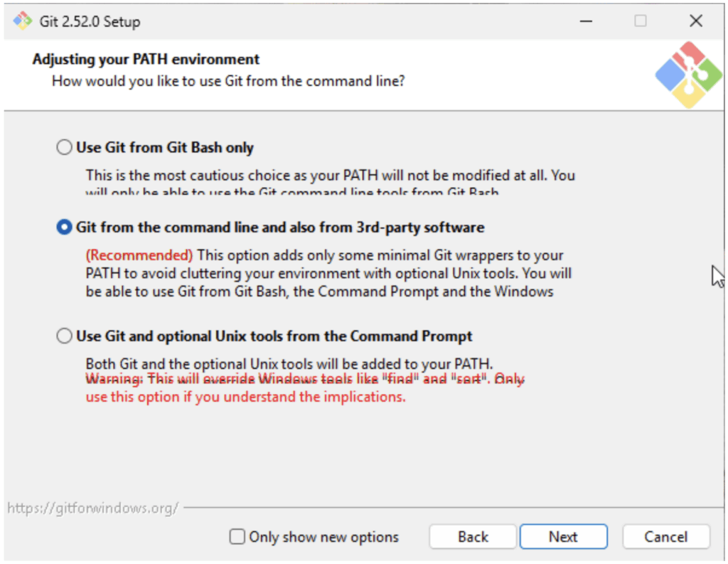Cancel the Git installation
The height and width of the screenshot is (564, 728).
coord(665,537)
